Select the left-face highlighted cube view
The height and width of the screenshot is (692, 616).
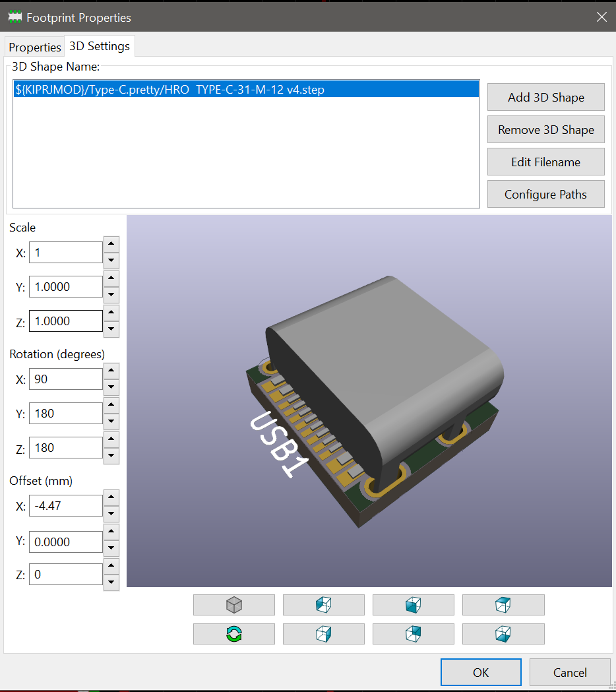[323, 605]
